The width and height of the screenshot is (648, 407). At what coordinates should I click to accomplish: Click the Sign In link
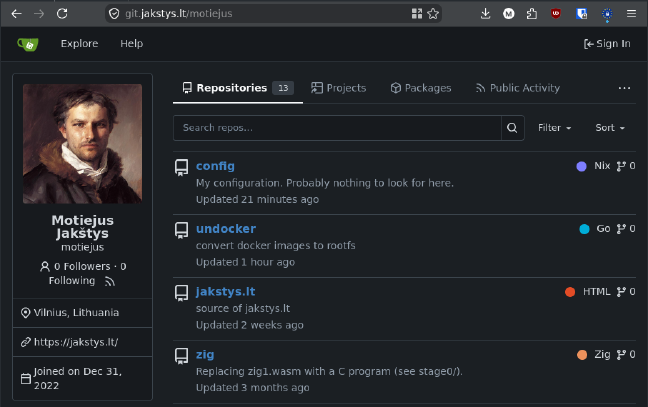click(607, 44)
